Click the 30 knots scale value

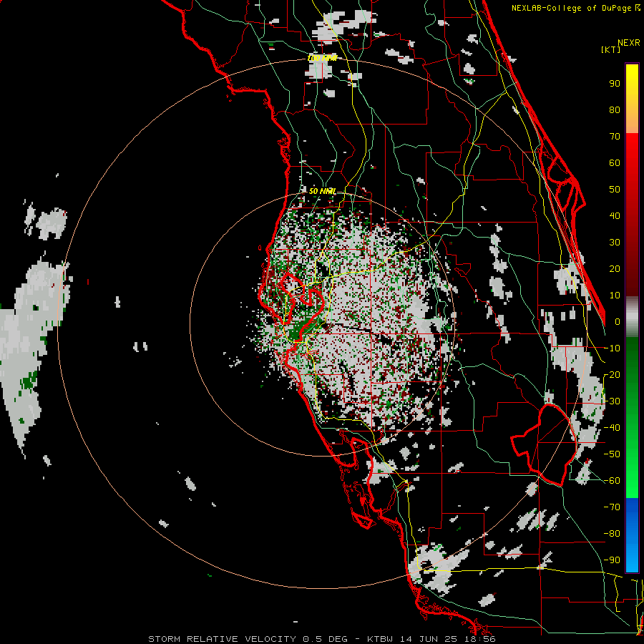tap(615, 243)
